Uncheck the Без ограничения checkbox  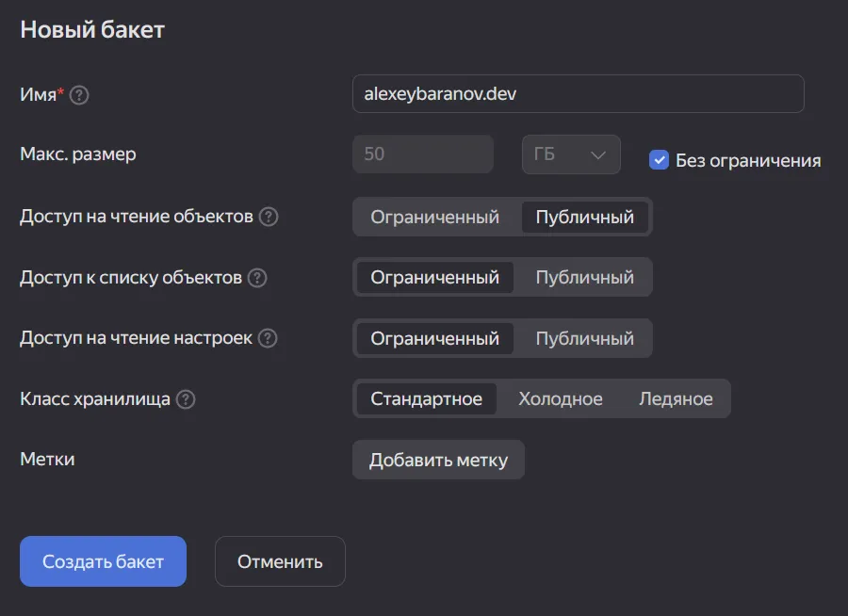658,160
